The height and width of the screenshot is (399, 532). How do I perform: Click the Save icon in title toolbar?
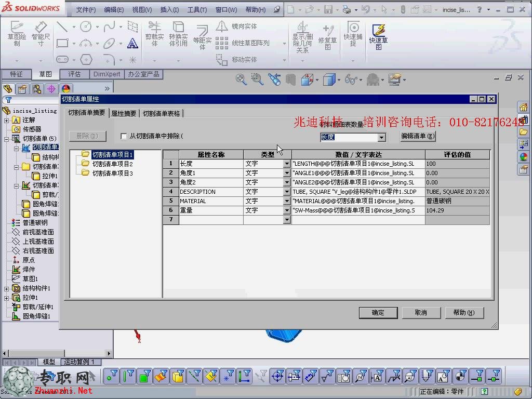point(328,9)
